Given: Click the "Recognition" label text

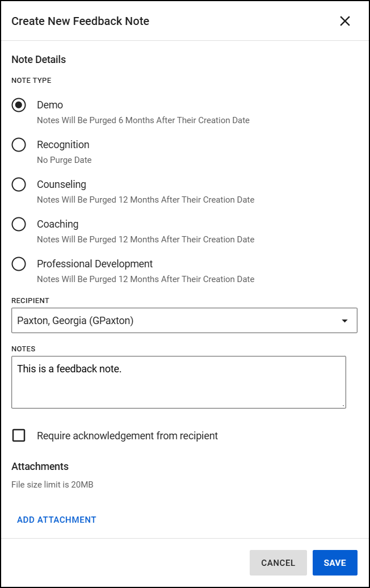Looking at the screenshot, I should 63,145.
